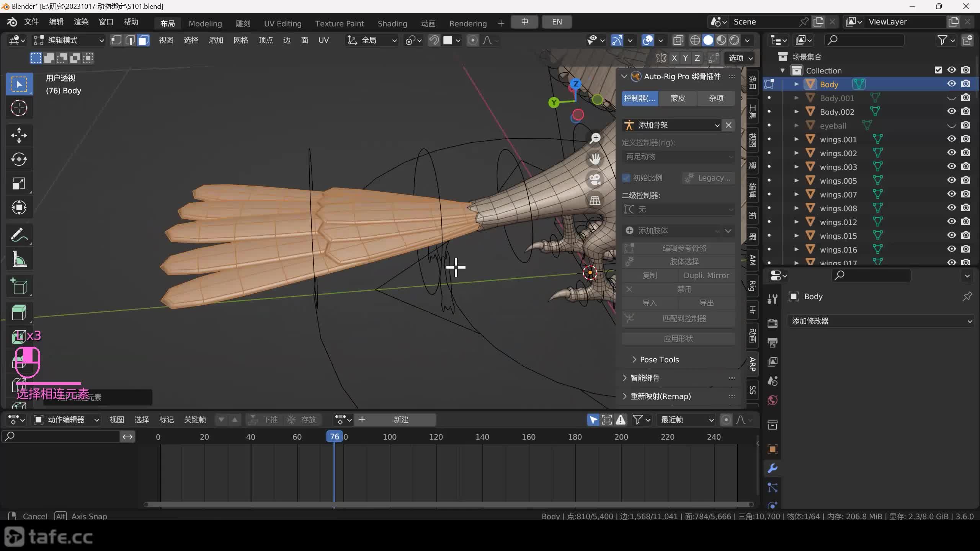Open the 全局 transform orientation dropdown
Image resolution: width=980 pixels, height=551 pixels.
click(x=372, y=40)
